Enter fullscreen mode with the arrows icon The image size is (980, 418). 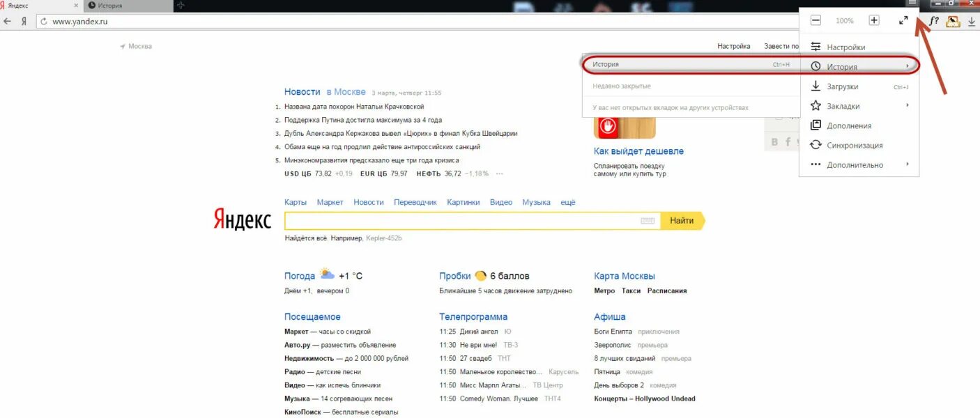click(x=903, y=20)
